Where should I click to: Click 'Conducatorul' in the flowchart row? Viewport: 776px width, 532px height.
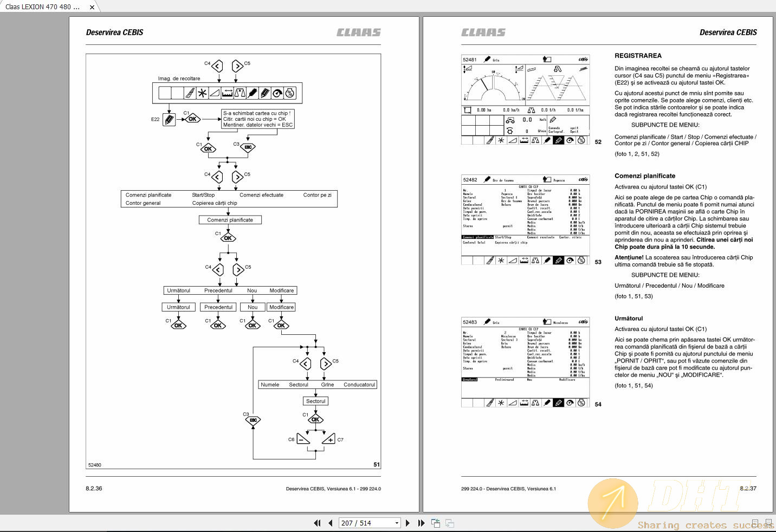click(359, 385)
